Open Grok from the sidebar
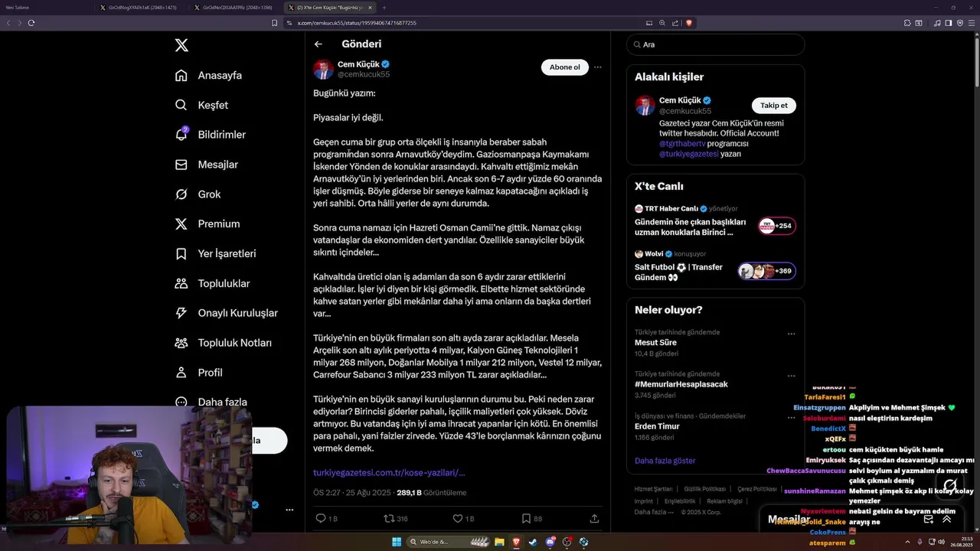Viewport: 980px width, 551px height. click(198, 194)
